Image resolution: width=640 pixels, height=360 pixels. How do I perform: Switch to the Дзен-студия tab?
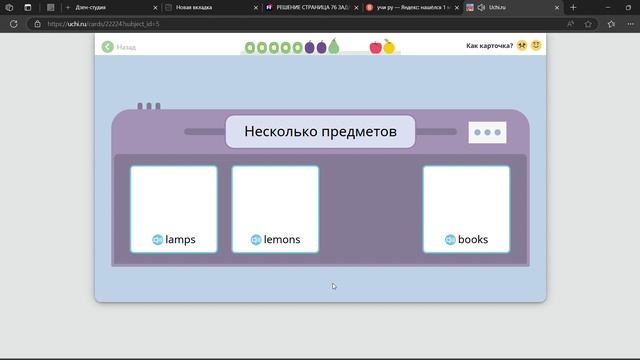110,7
